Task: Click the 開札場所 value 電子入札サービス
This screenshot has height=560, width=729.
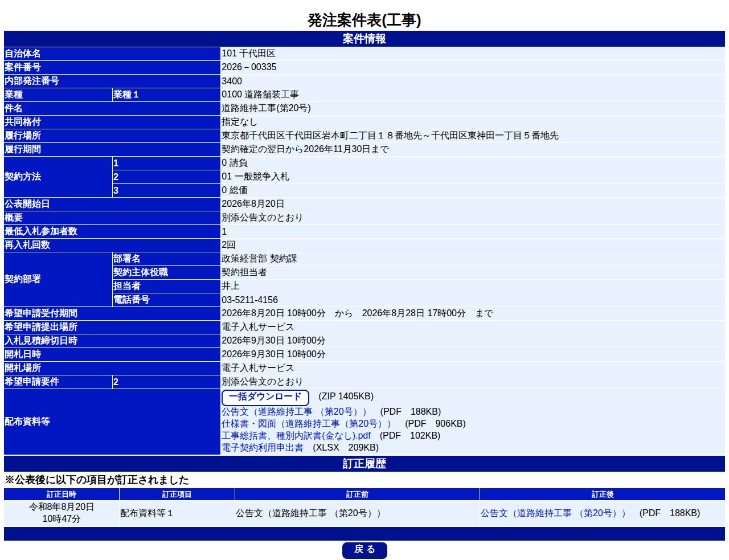Action: 258,368
